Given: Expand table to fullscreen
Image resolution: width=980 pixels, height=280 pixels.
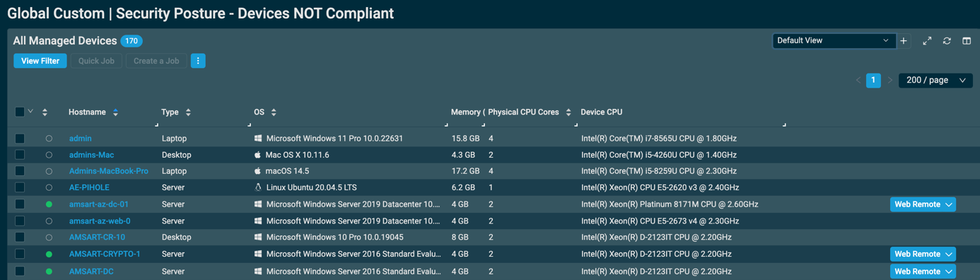Looking at the screenshot, I should [927, 41].
